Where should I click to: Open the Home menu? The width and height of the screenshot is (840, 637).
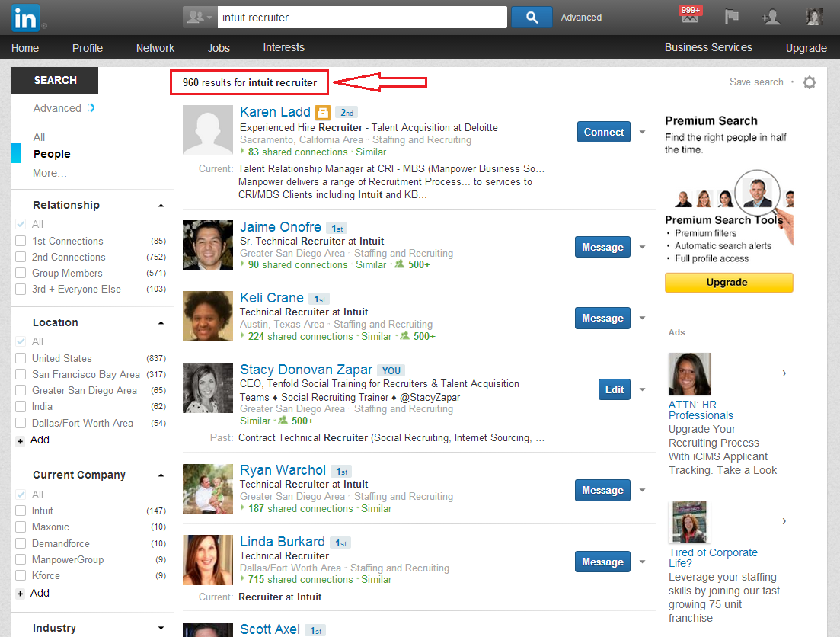(25, 48)
